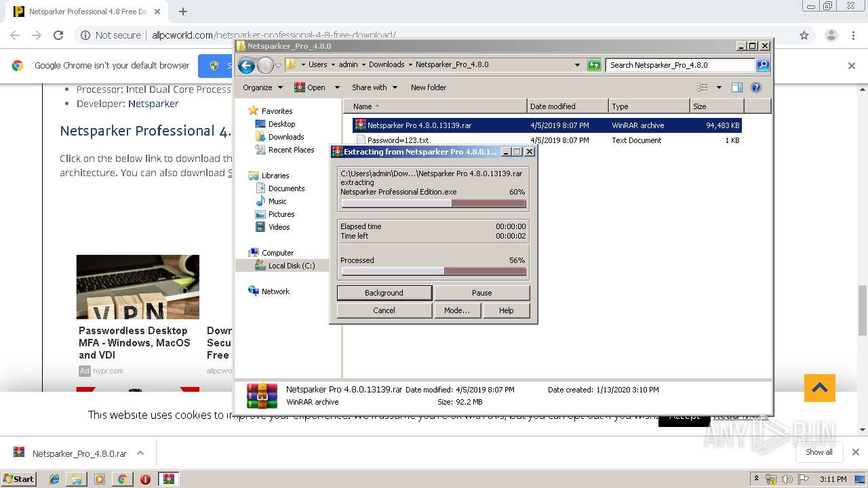Sort by Date modified column header
The image size is (868, 488).
click(568, 106)
